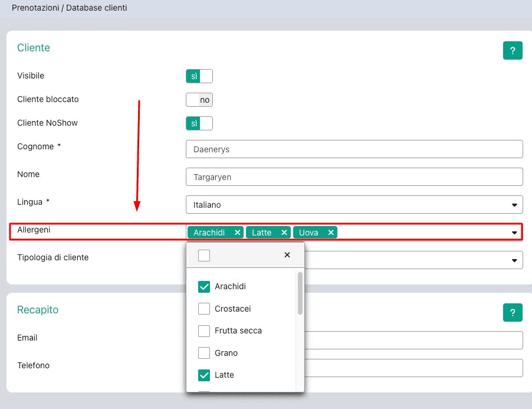Remove the Latte allergen tag
The image size is (532, 409).
284,233
